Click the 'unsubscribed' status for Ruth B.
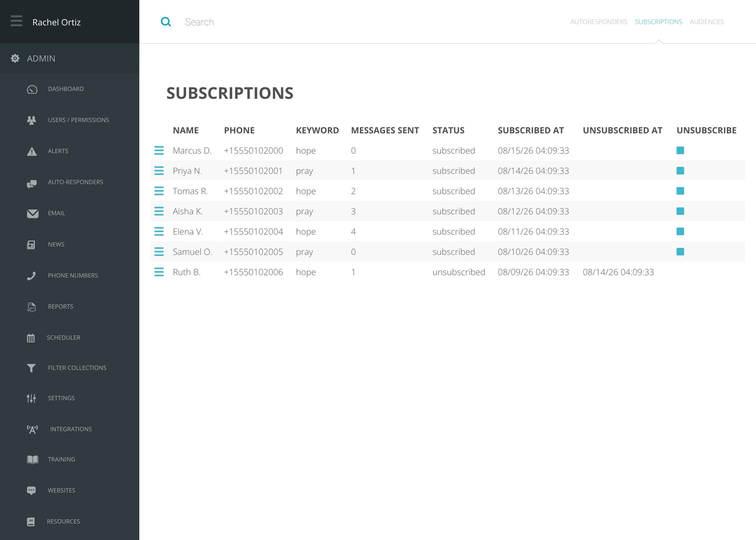Viewport: 756px width, 540px height. (x=458, y=272)
